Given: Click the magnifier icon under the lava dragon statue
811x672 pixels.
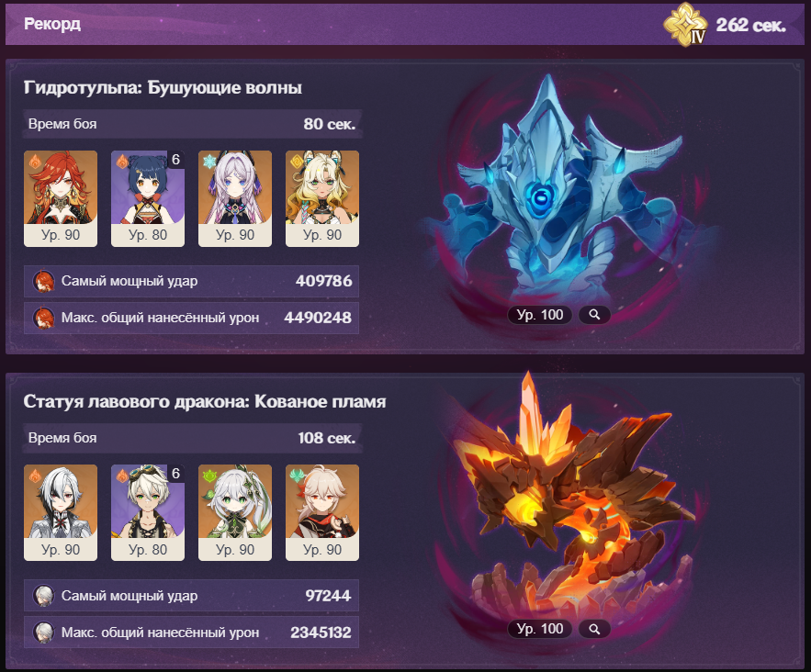Looking at the screenshot, I should tap(594, 629).
